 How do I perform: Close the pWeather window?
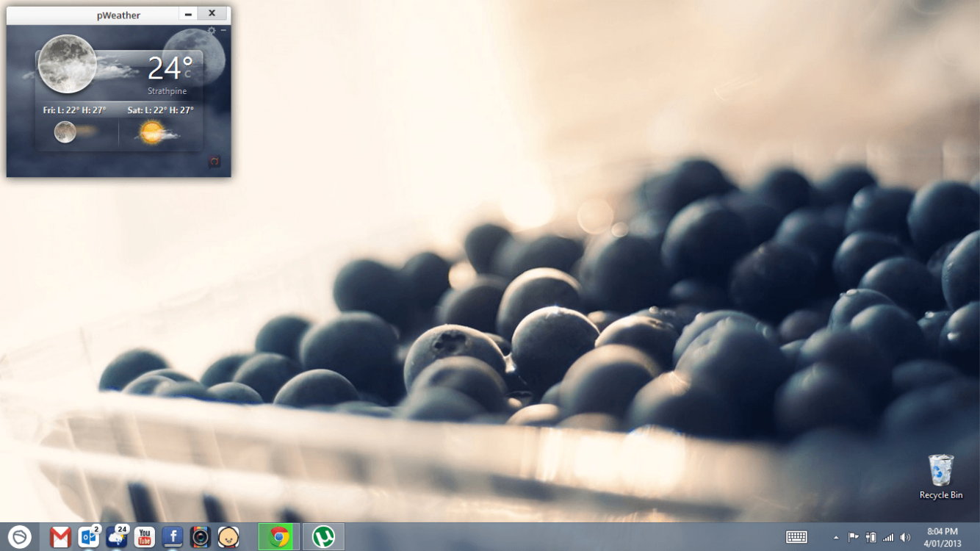click(212, 14)
